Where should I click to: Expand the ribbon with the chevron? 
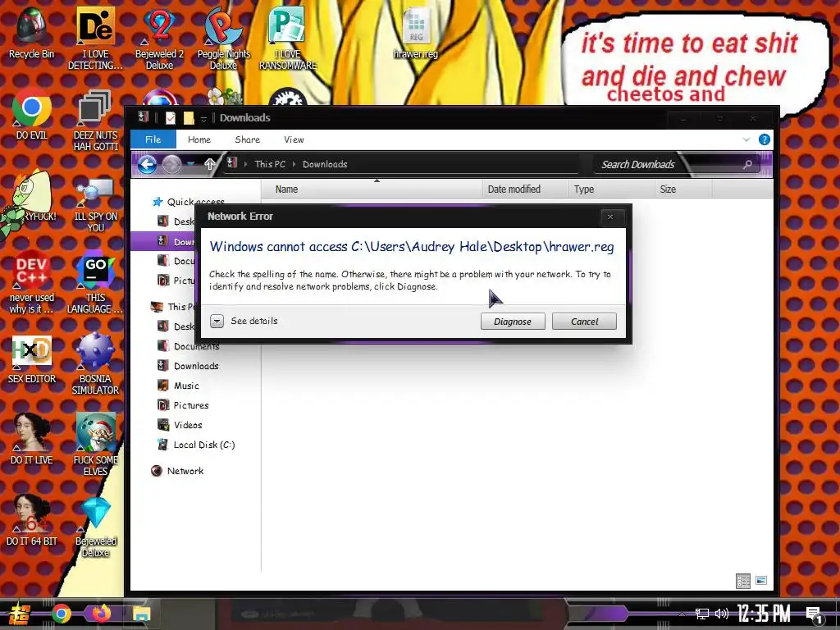click(746, 139)
